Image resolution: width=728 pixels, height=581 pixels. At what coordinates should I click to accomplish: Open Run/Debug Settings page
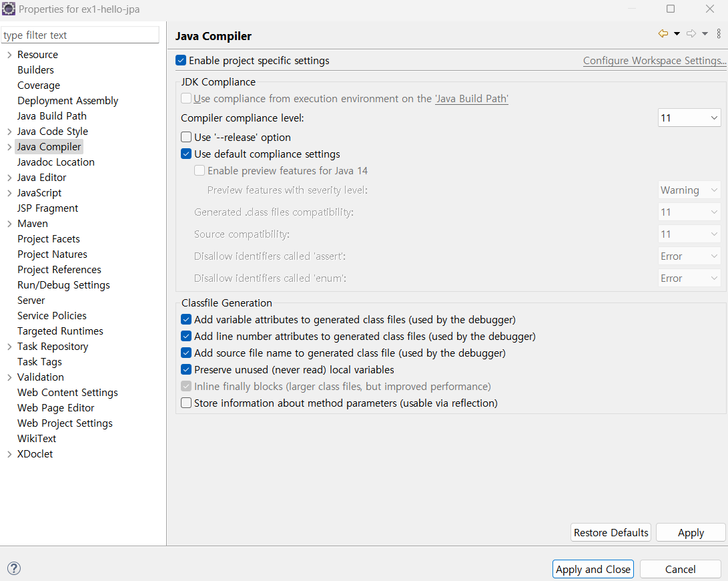(x=63, y=284)
